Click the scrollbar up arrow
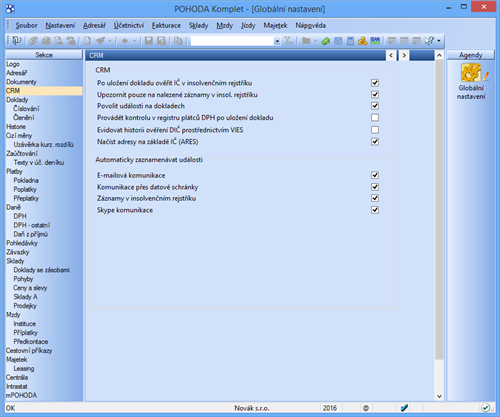The width and height of the screenshot is (500, 417). coord(439,55)
